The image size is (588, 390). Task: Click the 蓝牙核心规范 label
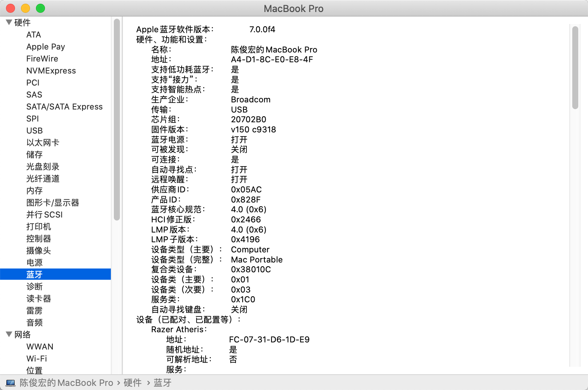[x=178, y=210]
